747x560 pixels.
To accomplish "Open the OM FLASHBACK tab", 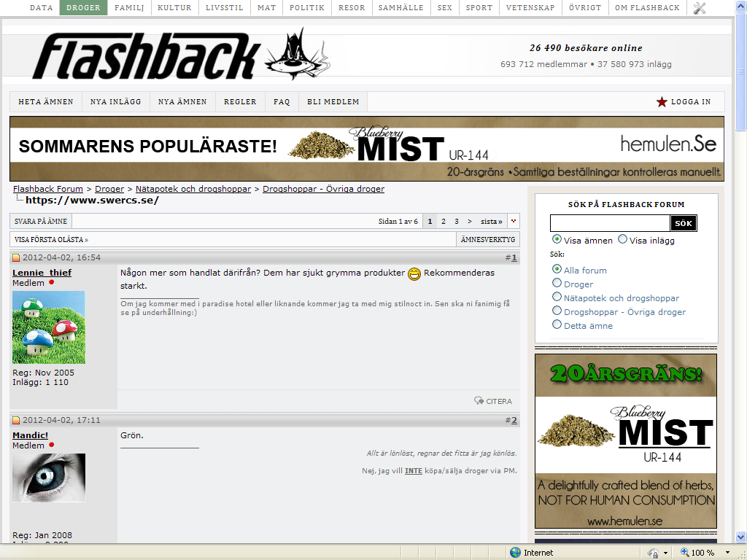I will 648,7.
